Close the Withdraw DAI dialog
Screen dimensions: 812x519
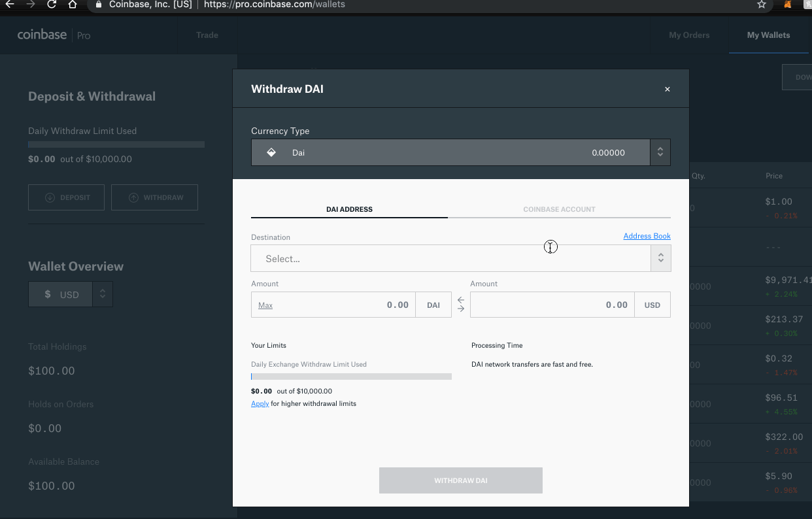(x=667, y=89)
